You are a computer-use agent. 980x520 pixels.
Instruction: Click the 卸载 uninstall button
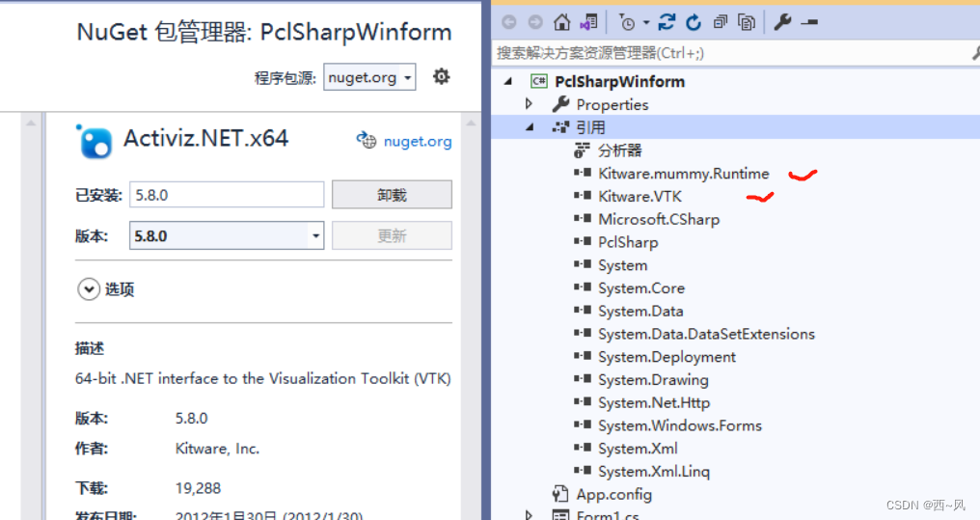(x=392, y=194)
